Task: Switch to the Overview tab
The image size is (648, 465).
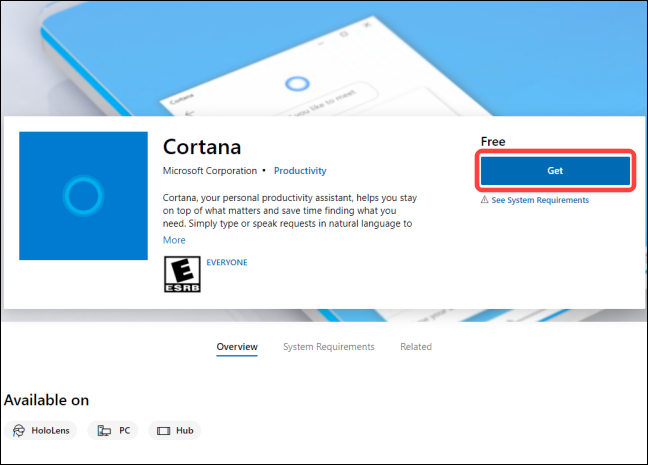Action: point(237,347)
